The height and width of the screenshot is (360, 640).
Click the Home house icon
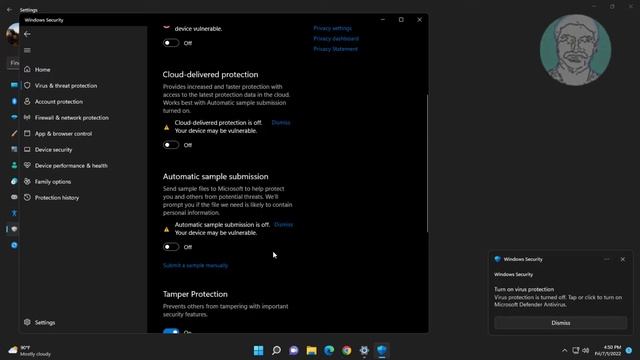[27, 69]
